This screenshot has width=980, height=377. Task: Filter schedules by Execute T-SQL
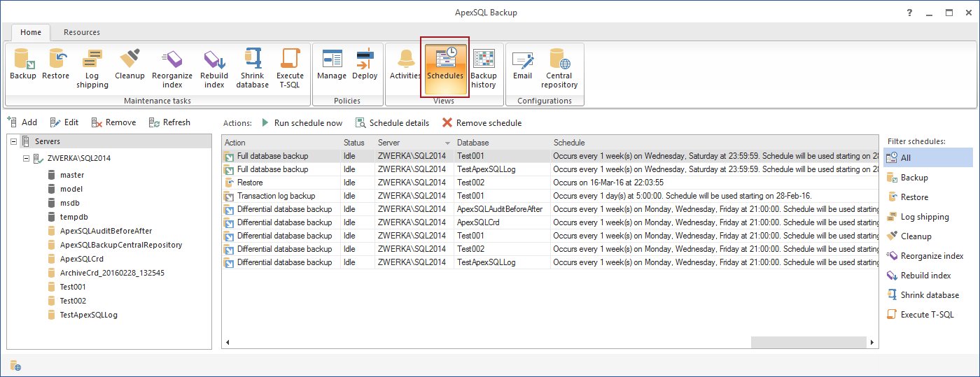pos(928,315)
